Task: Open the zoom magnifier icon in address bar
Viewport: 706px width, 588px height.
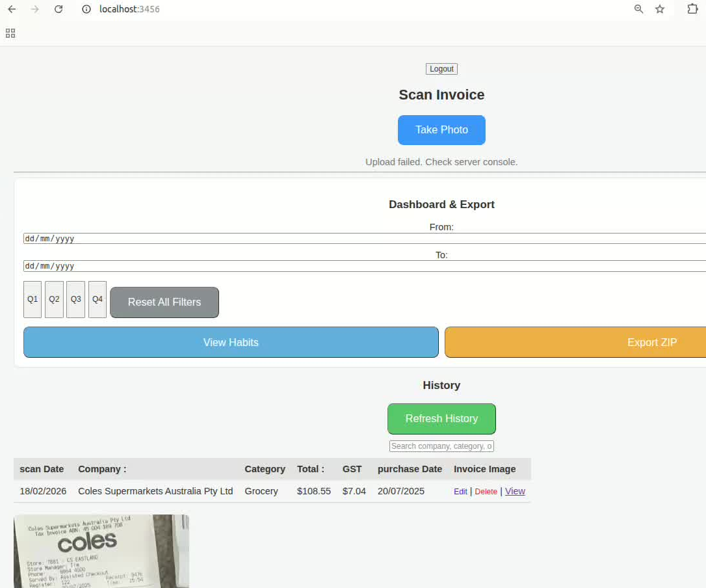Action: coord(638,9)
